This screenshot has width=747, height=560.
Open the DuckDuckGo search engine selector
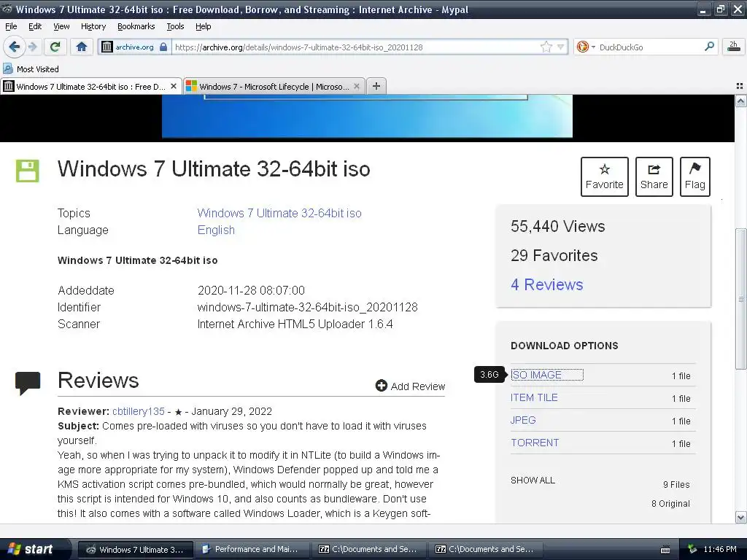click(x=586, y=47)
